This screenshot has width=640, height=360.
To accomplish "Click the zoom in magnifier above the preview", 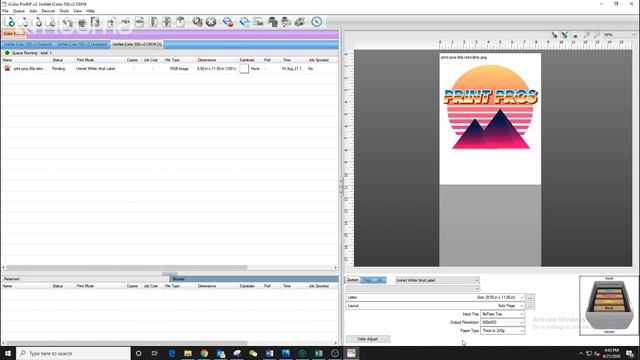I will pyautogui.click(x=587, y=35).
